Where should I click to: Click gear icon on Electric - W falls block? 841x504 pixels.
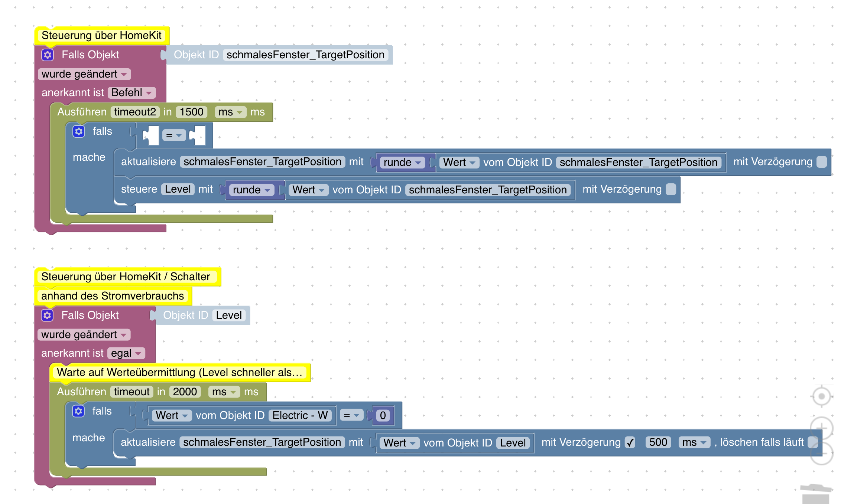click(x=78, y=411)
